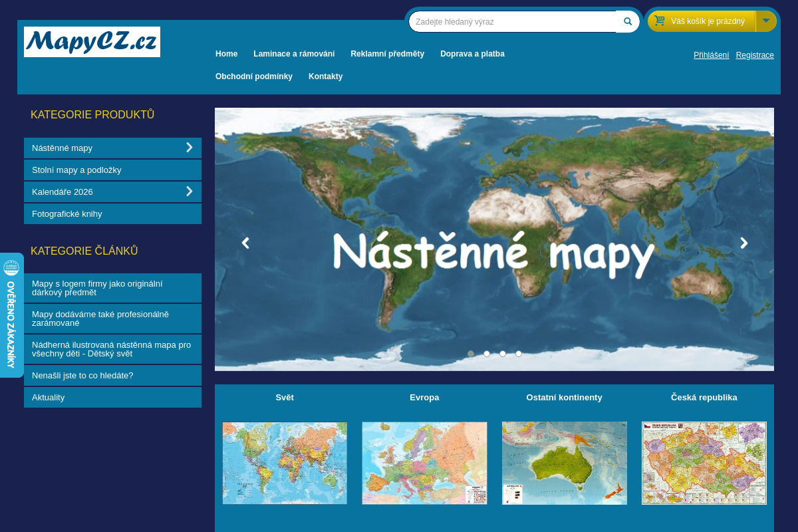Click the Přihlášení link
The height and width of the screenshot is (532, 798).
(711, 55)
